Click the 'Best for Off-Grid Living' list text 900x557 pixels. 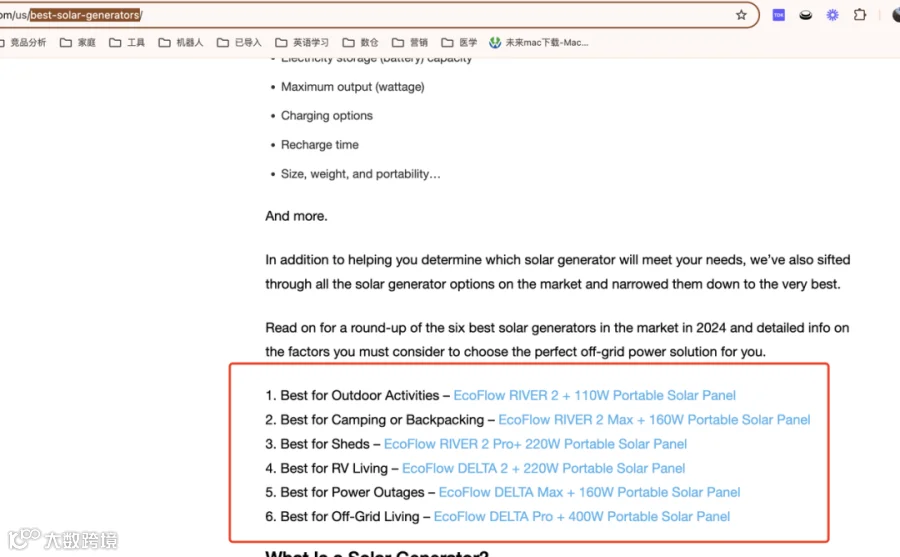(350, 517)
